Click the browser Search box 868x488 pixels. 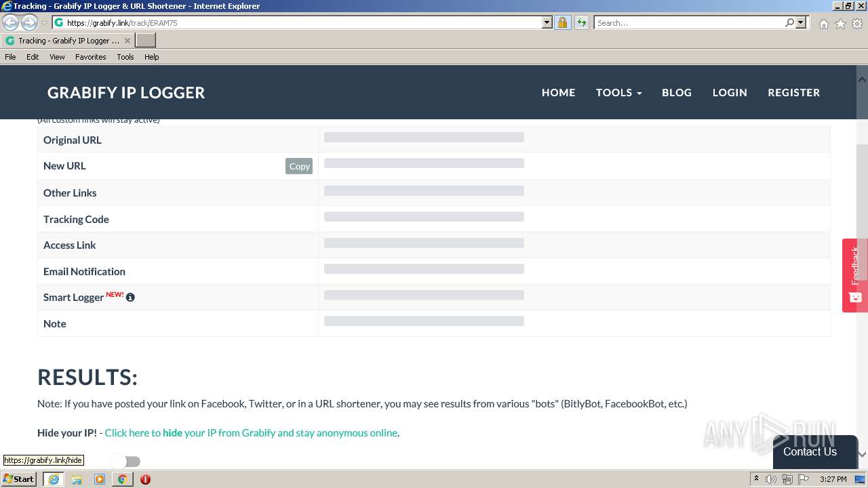(x=689, y=22)
